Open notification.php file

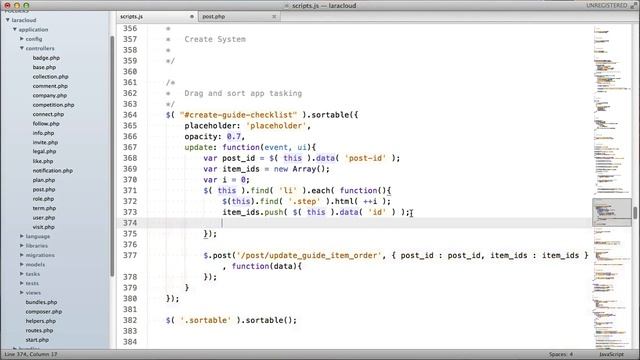point(53,171)
